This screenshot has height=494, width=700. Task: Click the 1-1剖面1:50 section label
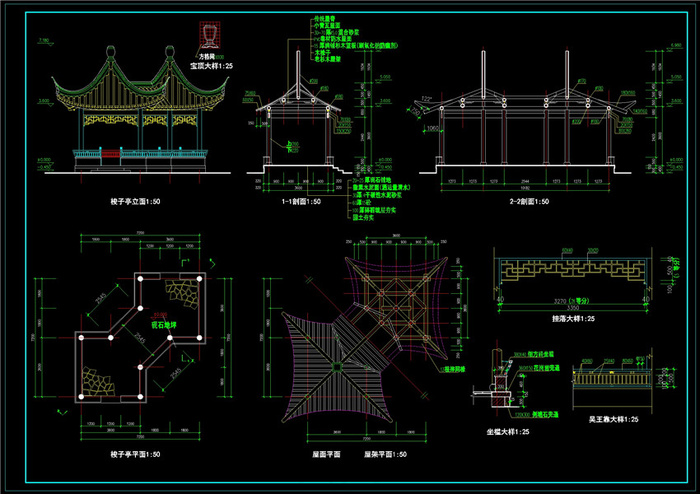301,202
